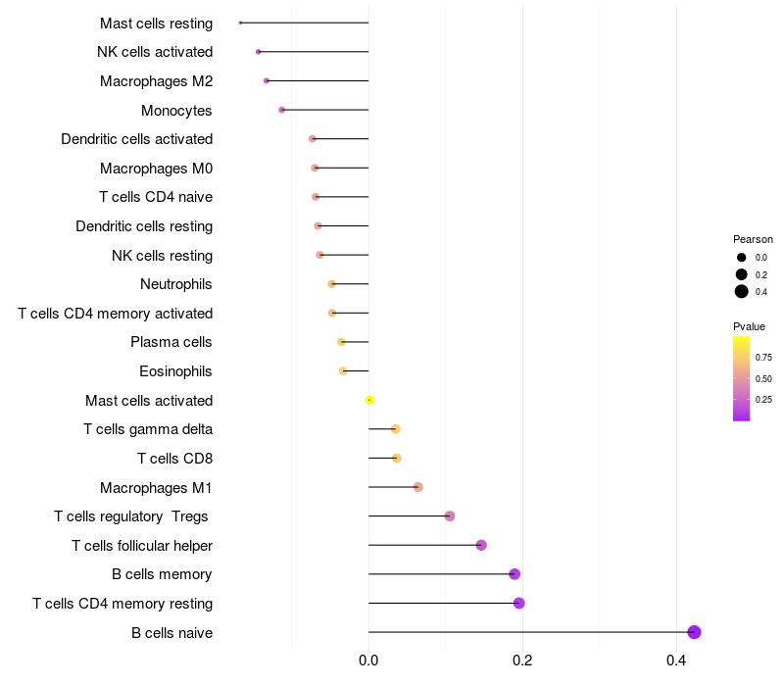Click the T cells regulatory Tregs dot
The width and height of the screenshot is (784, 686).
[450, 516]
